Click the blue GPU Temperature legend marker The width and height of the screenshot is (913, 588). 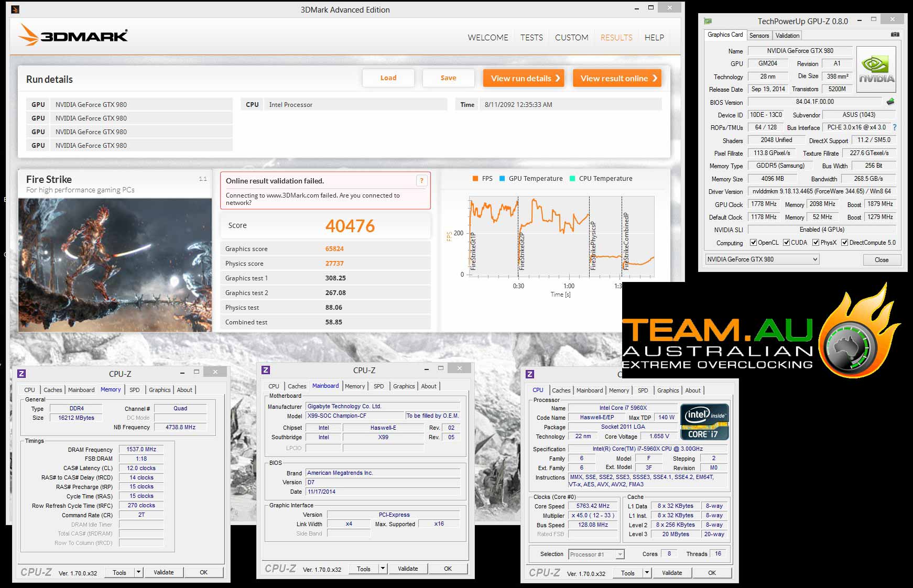pyautogui.click(x=503, y=179)
